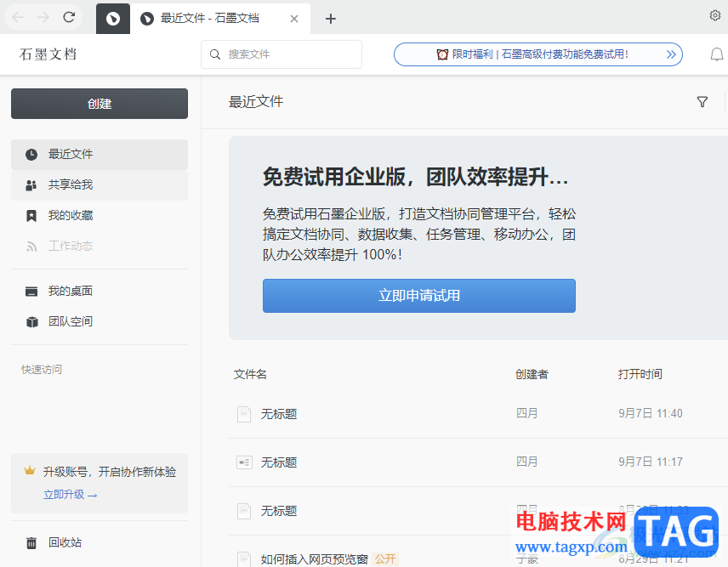Click mind-map icon of 11:17 无标题 file
Image resolution: width=728 pixels, height=567 pixels.
click(244, 462)
